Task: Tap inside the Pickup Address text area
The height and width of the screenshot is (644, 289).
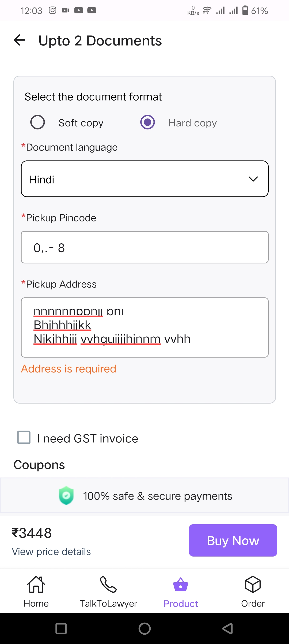Action: pyautogui.click(x=144, y=327)
